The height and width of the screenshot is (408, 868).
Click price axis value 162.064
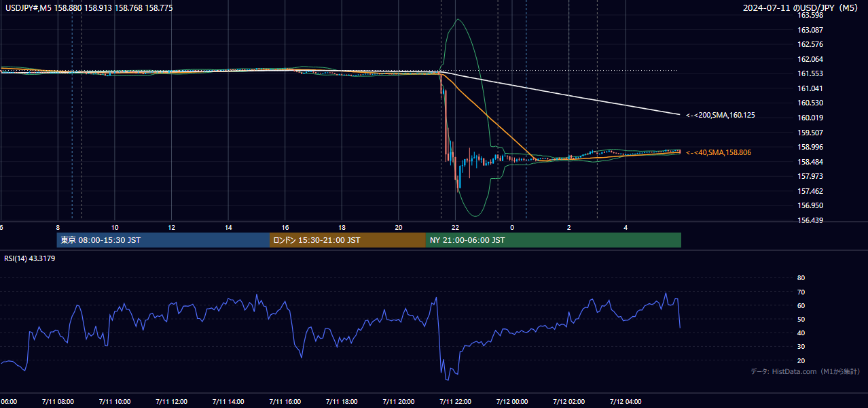(x=810, y=59)
